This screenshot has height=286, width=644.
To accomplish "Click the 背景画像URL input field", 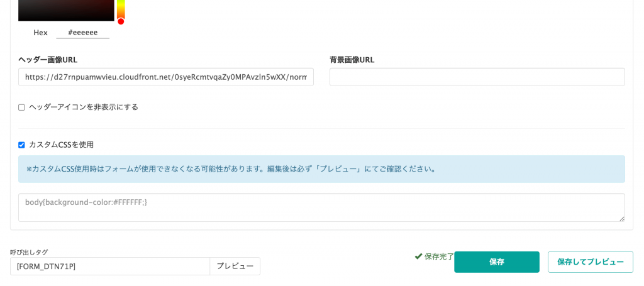I will (x=477, y=77).
